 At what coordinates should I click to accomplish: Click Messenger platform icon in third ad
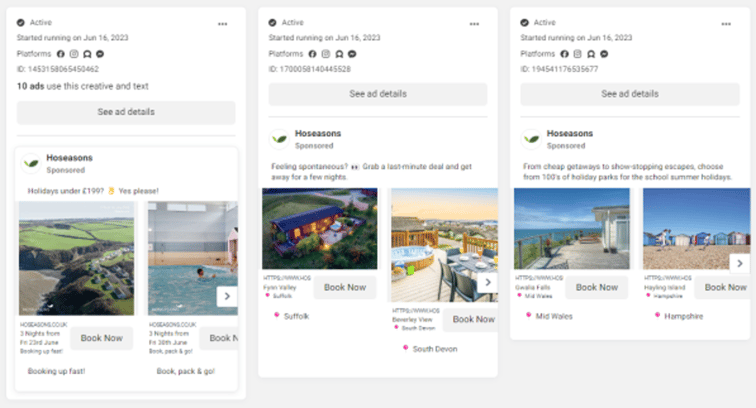(x=604, y=54)
